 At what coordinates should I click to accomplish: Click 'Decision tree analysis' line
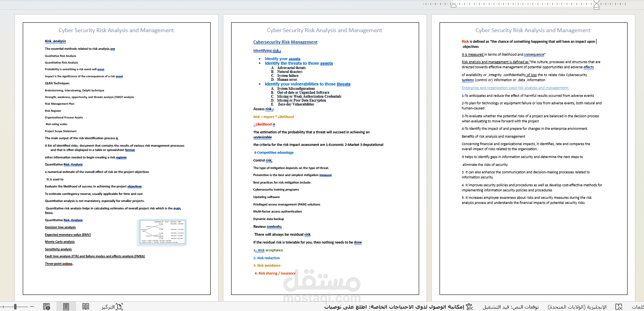[x=60, y=227]
